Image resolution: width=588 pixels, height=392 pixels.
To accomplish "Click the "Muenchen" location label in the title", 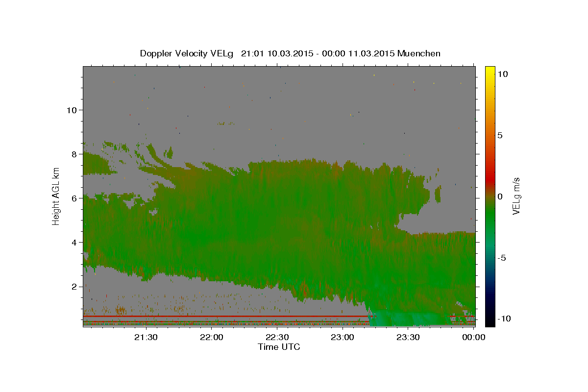I will (419, 53).
